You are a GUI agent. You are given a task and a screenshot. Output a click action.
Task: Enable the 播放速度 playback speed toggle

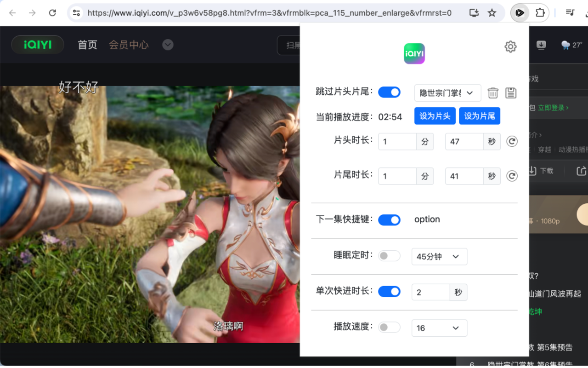(x=389, y=328)
